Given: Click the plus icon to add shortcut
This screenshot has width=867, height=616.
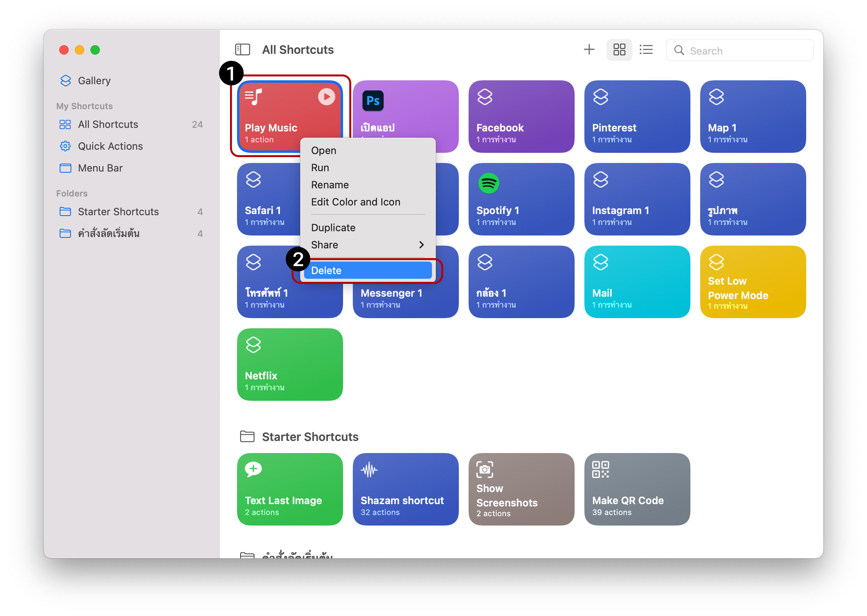Looking at the screenshot, I should coord(589,50).
